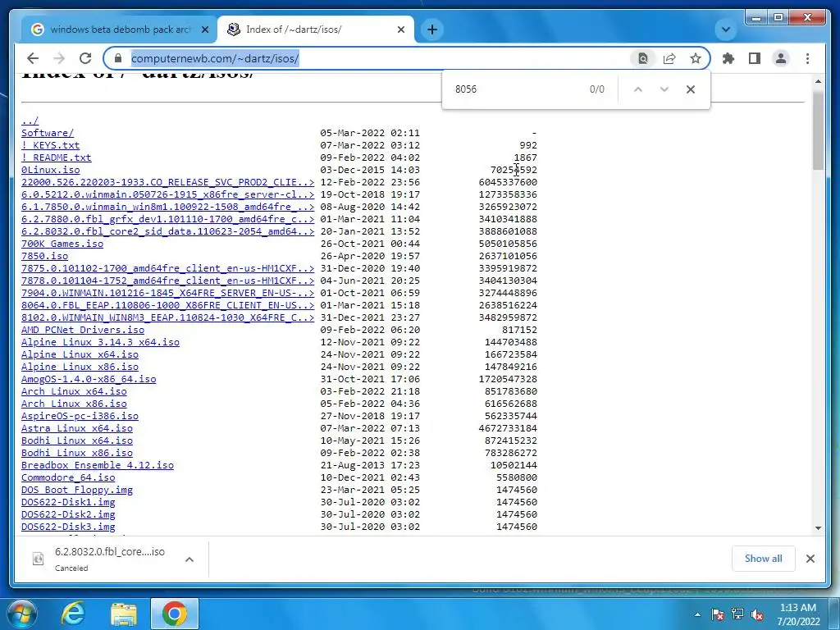Close the 'windows beta debomb pack' tab
Viewport: 840px width, 630px height.
[204, 30]
